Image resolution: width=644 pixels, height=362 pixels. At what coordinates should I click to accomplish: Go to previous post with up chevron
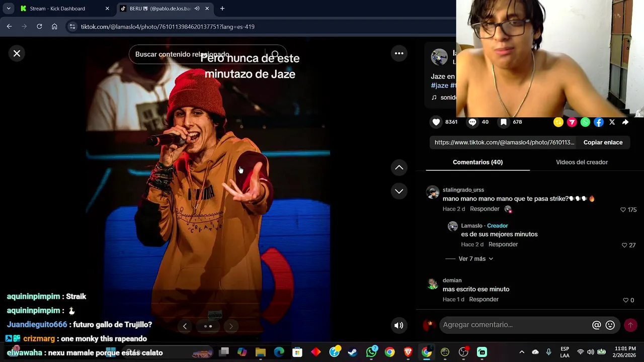pyautogui.click(x=399, y=167)
